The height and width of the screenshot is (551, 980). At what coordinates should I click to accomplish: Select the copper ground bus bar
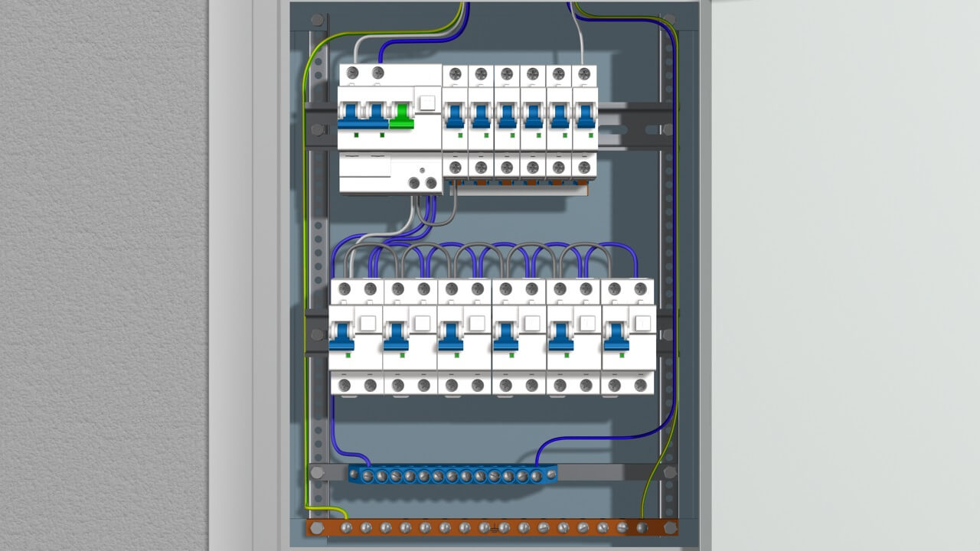pos(492,527)
